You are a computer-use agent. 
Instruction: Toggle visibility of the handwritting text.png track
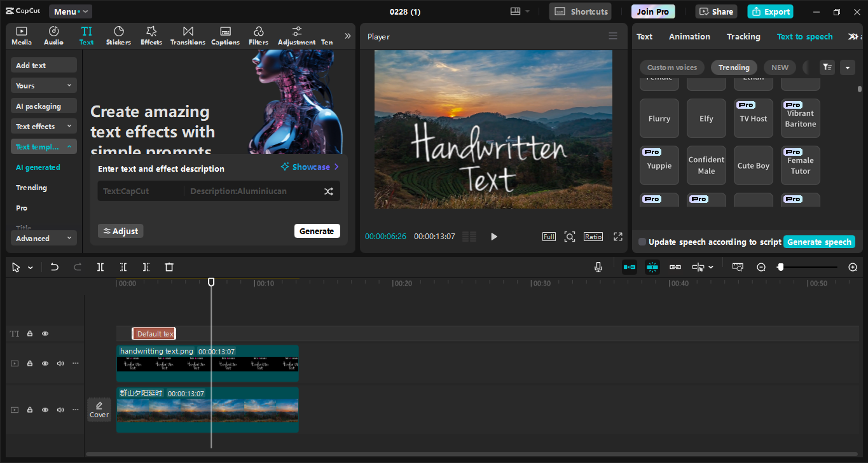click(45, 363)
